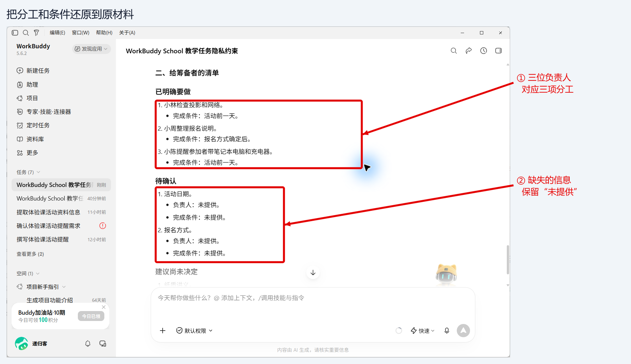The height and width of the screenshot is (364, 631).
Task: Open the 关于(A) menu
Action: [127, 33]
